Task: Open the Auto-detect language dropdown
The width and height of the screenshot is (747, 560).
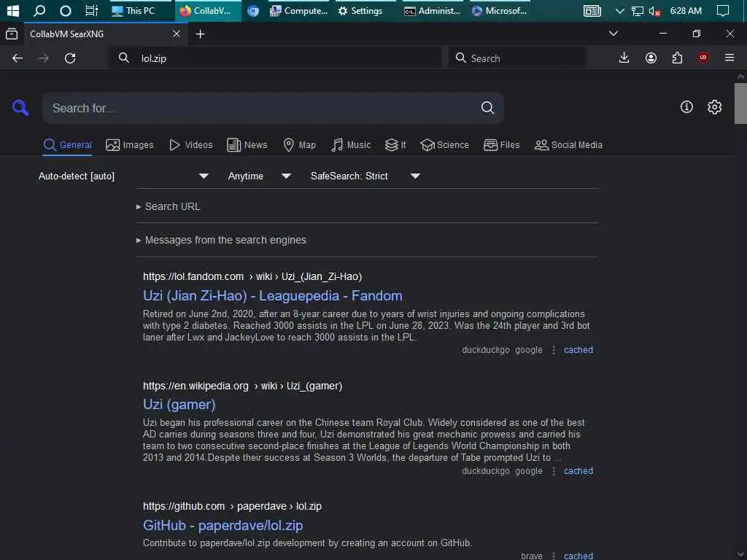Action: [124, 176]
